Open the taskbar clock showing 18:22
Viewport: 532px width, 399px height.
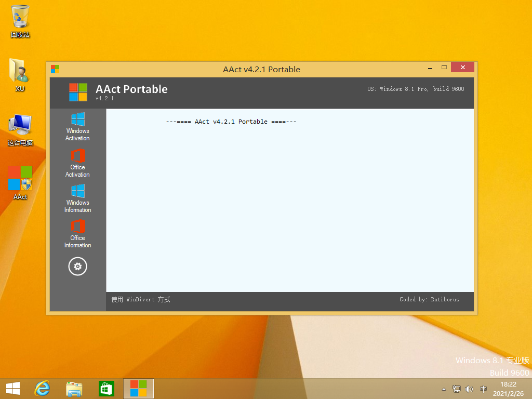[508, 388]
